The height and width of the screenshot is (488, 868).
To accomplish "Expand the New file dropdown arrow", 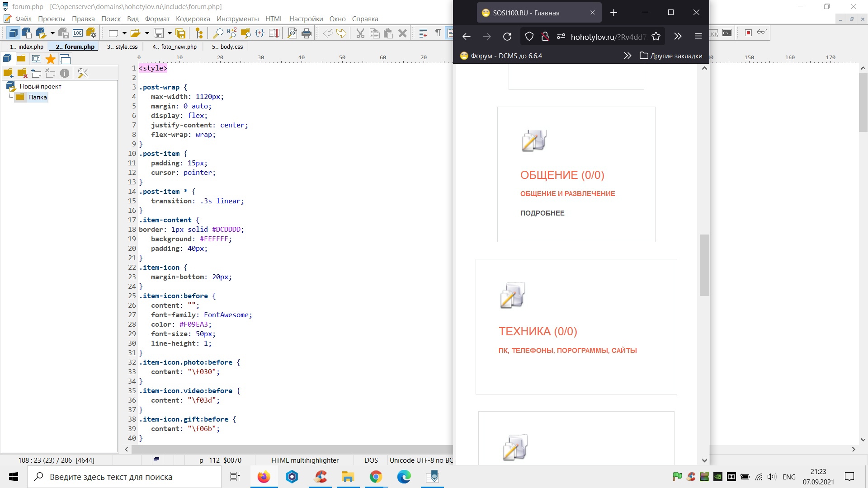I will [x=124, y=33].
